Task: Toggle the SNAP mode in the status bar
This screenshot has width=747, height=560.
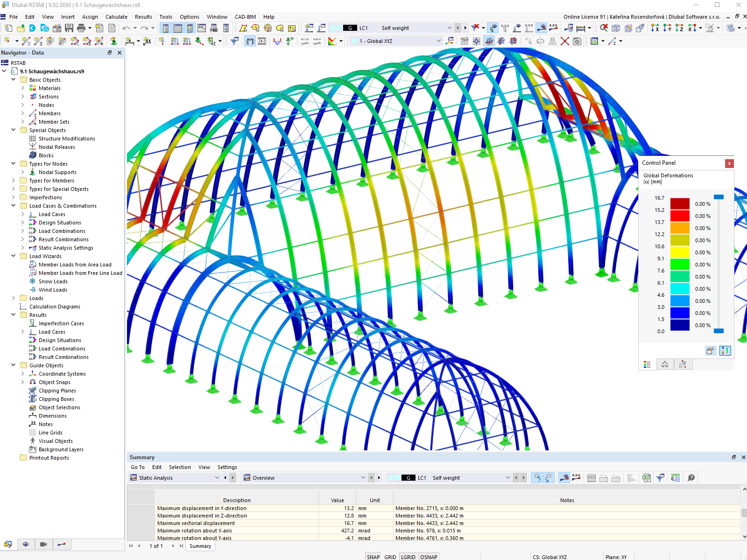Action: coord(373,556)
